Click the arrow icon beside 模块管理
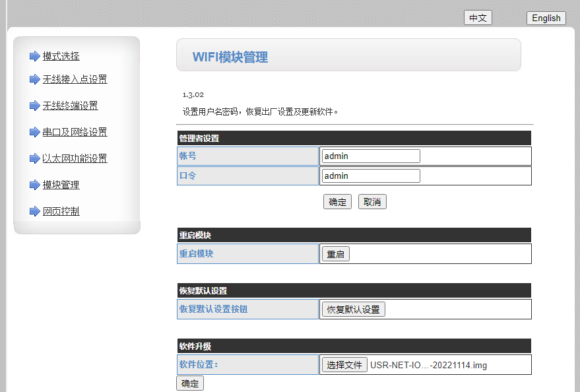580x392 pixels. [x=35, y=185]
